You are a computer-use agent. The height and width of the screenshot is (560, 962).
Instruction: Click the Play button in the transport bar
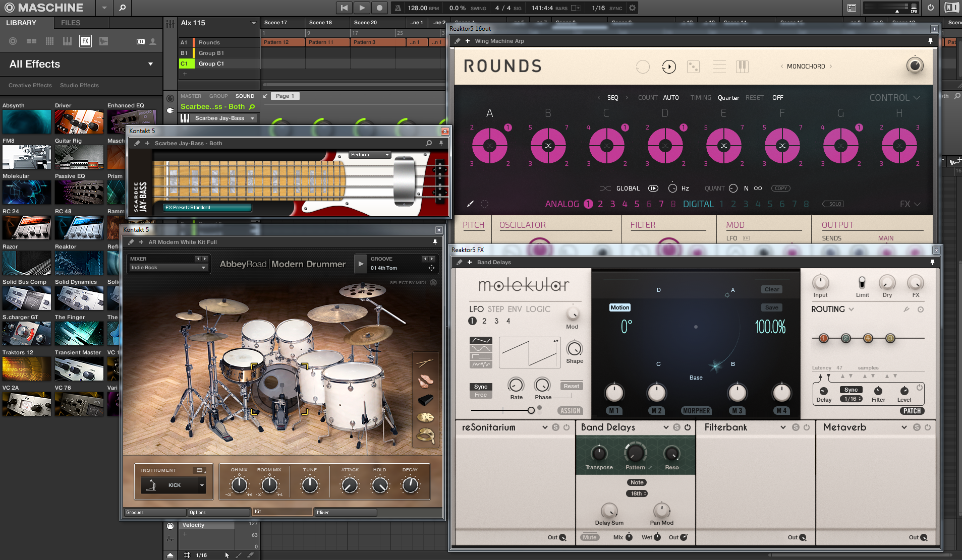pyautogui.click(x=362, y=8)
